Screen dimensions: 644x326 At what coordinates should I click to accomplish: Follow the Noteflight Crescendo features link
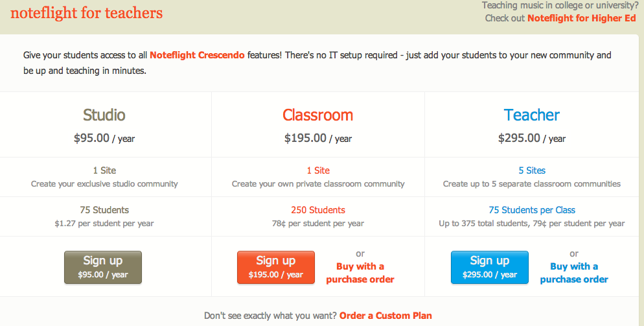coord(197,55)
